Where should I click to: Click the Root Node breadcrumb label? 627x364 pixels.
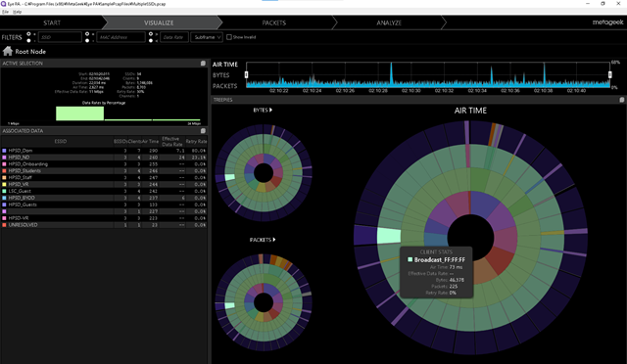(30, 52)
